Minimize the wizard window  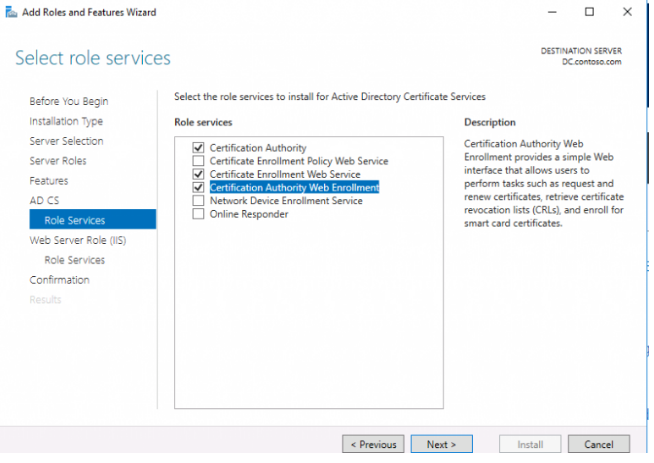point(552,13)
